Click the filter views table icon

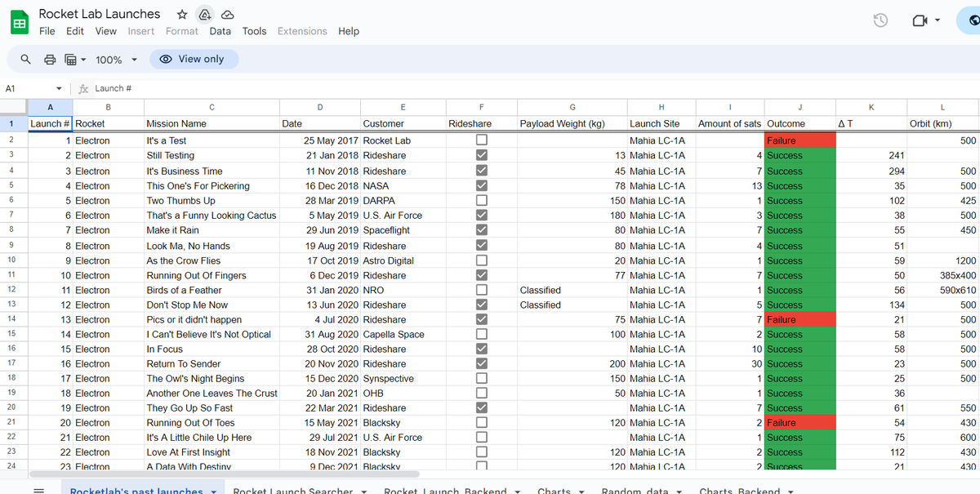click(x=70, y=60)
